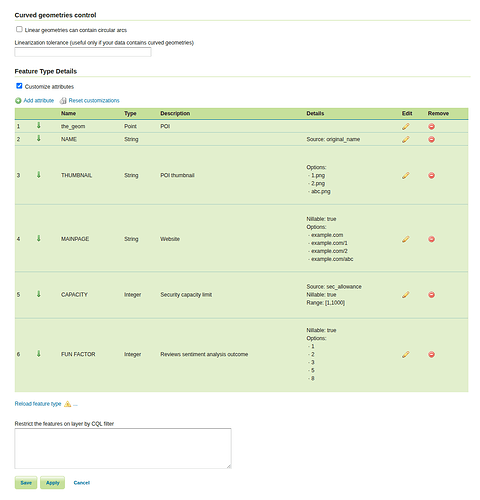Viewport: 480px width, 500px height.
Task: Remove the the_geom attribute
Action: (x=431, y=126)
